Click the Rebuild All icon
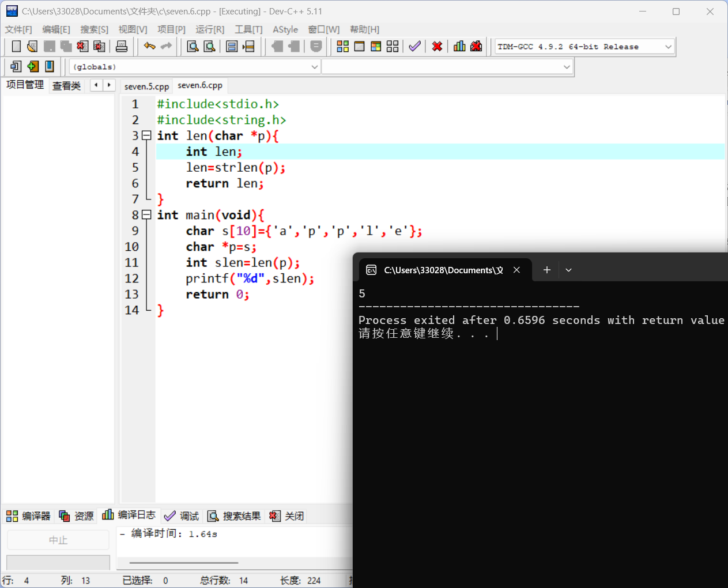728x588 pixels. point(393,46)
